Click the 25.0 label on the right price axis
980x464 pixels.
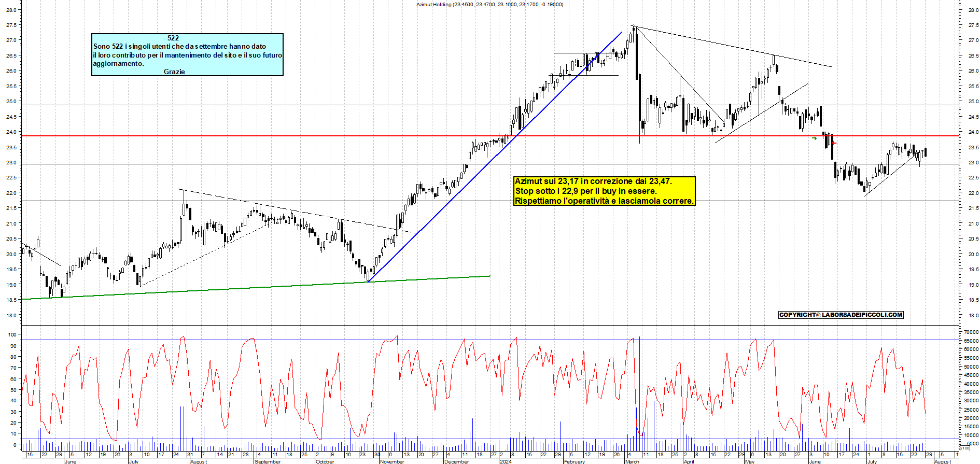coord(973,102)
